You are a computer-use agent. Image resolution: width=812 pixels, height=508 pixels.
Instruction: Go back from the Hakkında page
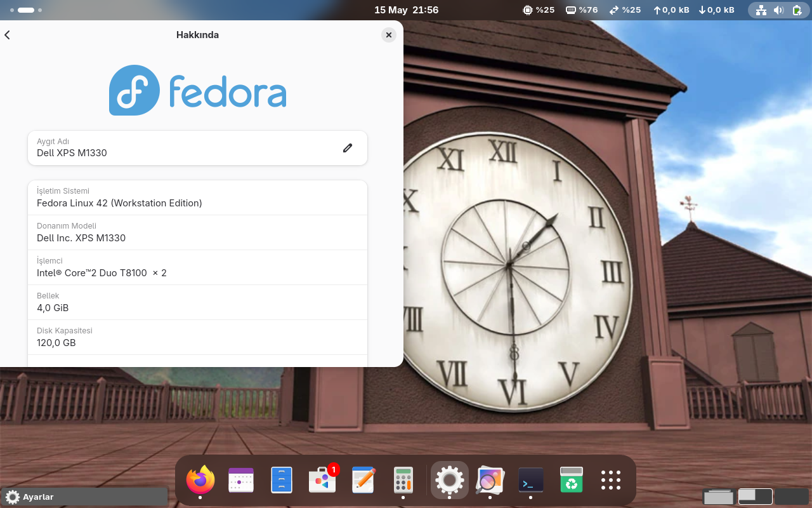tap(8, 35)
